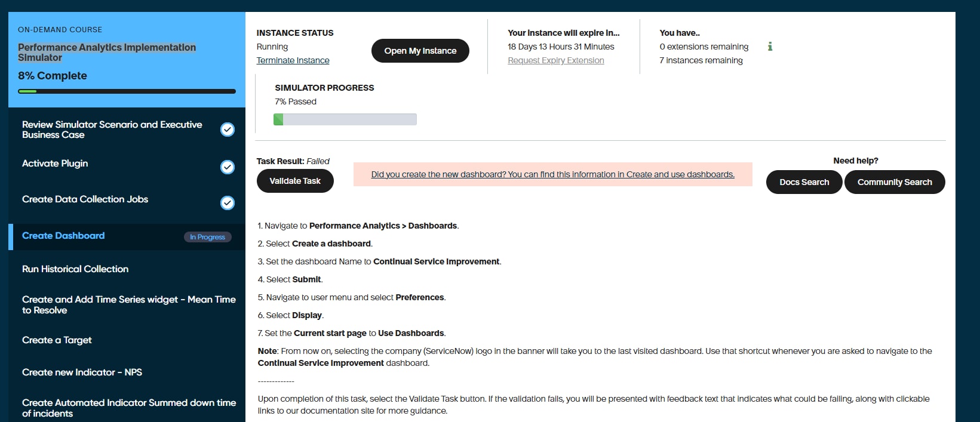The width and height of the screenshot is (980, 422).
Task: Select Create new Indicator - NPS lesson
Action: pyautogui.click(x=82, y=372)
